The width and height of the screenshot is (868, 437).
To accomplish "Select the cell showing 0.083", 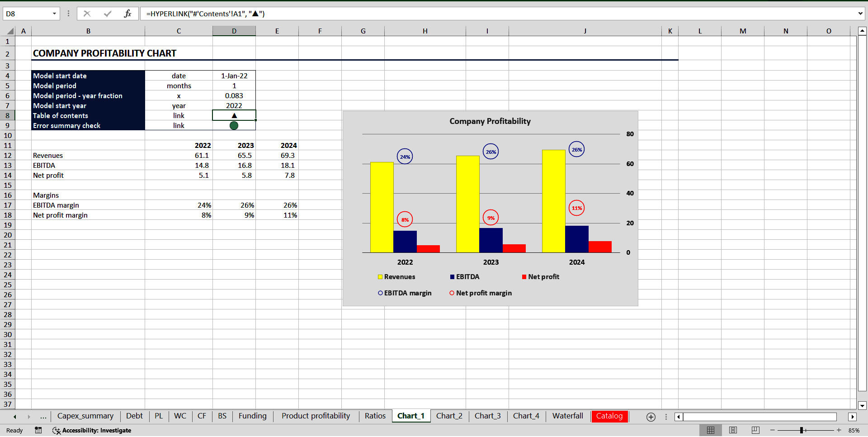I will (234, 96).
